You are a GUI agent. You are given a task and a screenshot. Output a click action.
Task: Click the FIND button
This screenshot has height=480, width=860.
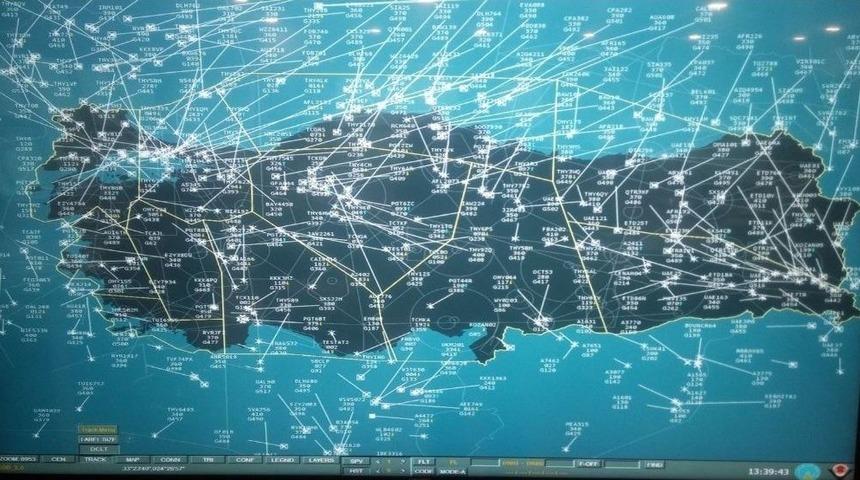coord(653,464)
